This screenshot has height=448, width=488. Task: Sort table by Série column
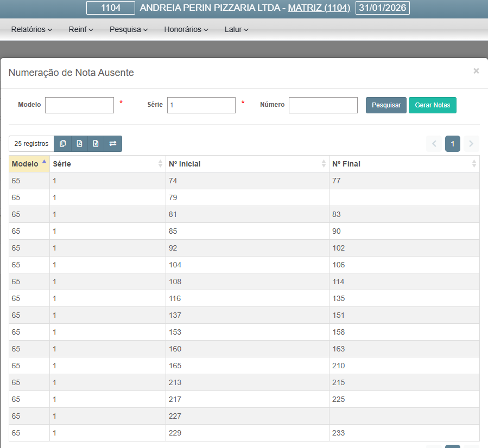(x=160, y=164)
